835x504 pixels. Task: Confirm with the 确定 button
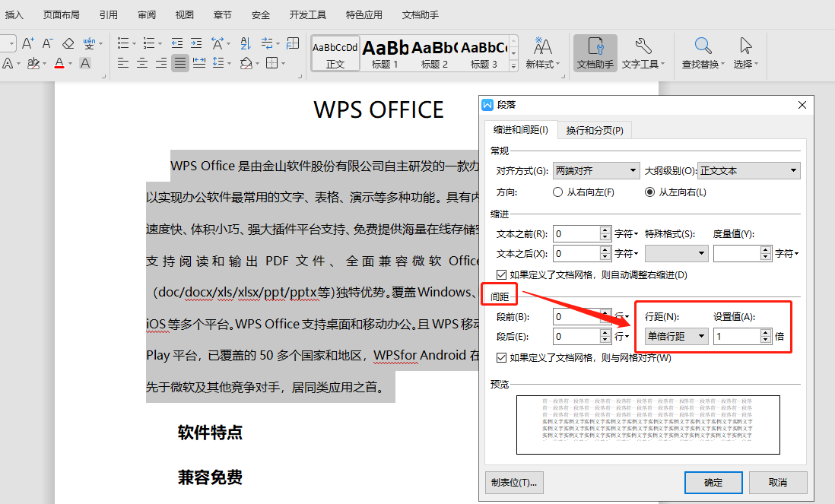[713, 483]
